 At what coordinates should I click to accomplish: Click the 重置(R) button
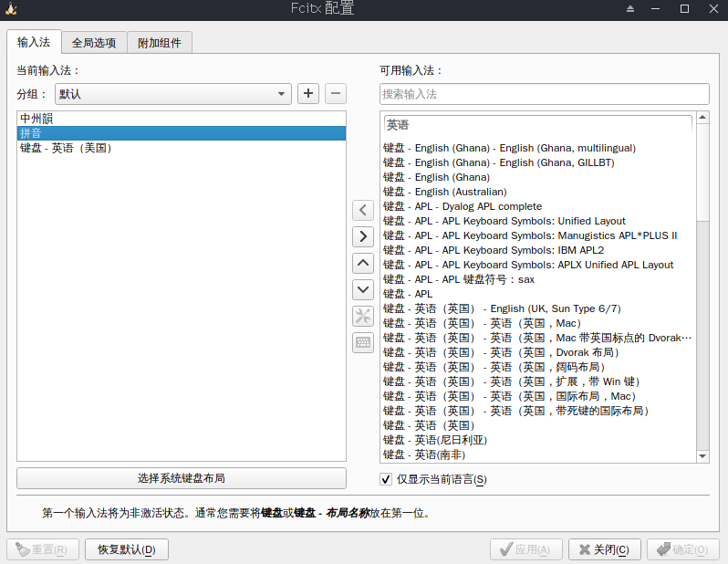[43, 549]
